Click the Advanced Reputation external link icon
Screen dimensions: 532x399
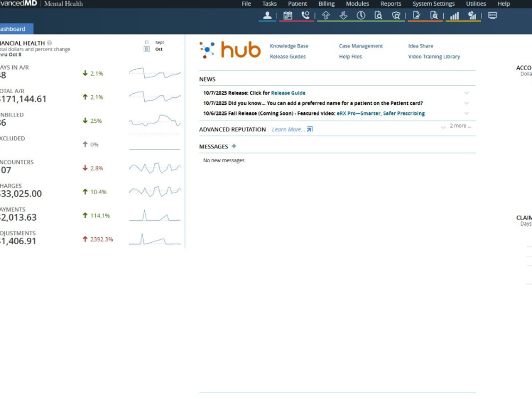(x=310, y=129)
